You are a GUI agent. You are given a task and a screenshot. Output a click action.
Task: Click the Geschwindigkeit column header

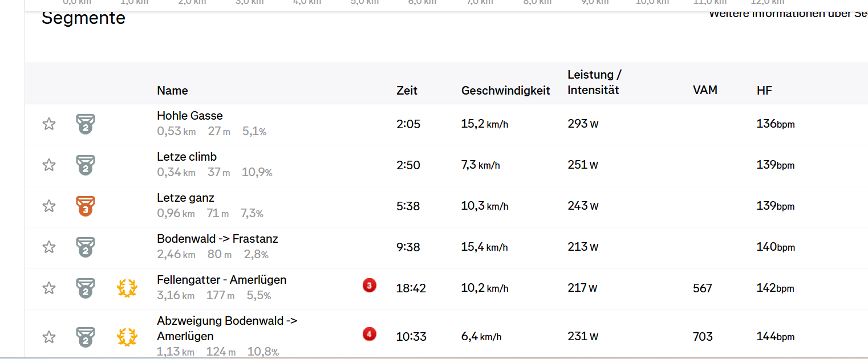(505, 91)
